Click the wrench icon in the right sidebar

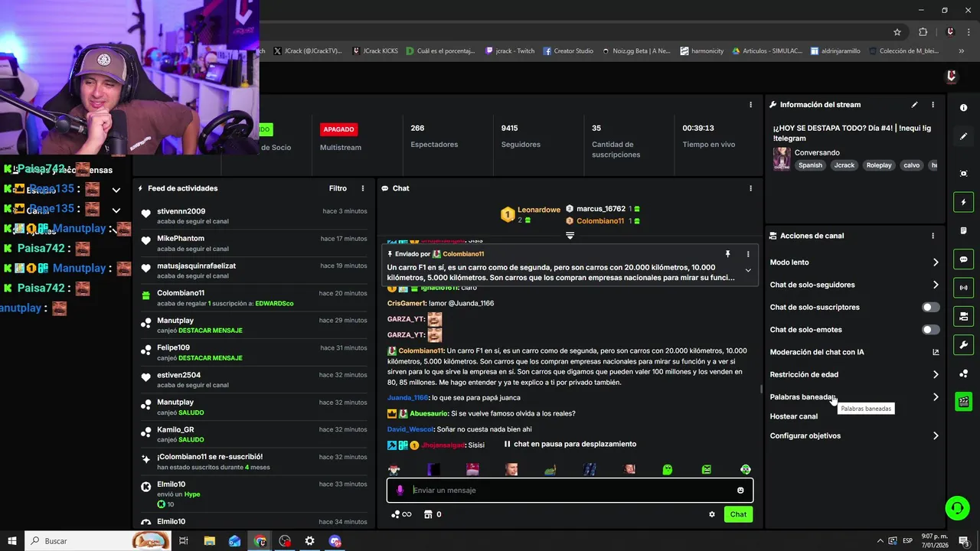point(963,344)
